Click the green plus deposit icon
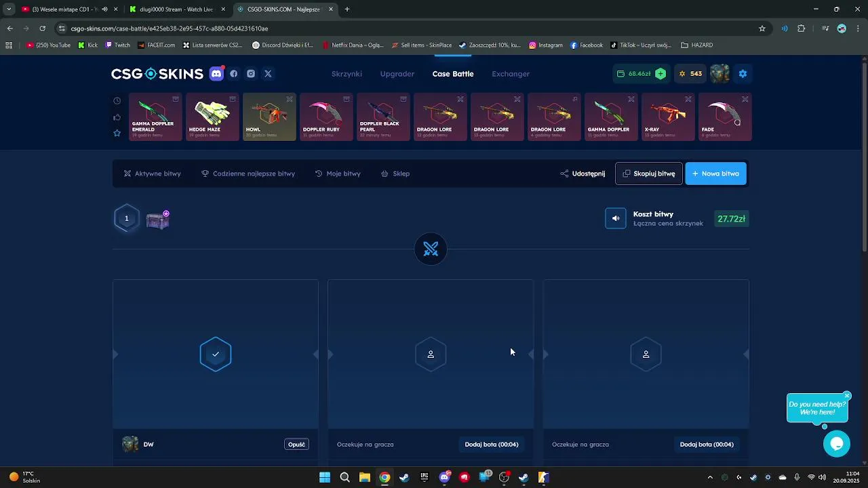 point(660,74)
